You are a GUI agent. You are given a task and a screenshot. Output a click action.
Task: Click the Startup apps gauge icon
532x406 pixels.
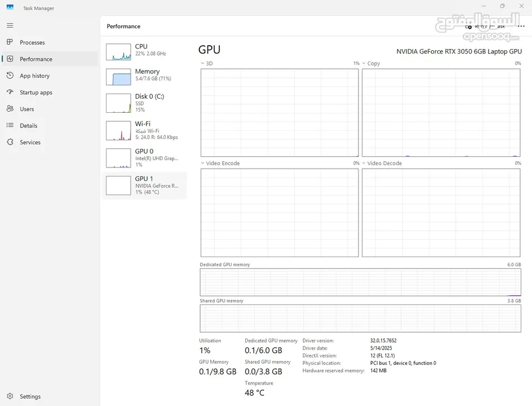click(x=10, y=92)
